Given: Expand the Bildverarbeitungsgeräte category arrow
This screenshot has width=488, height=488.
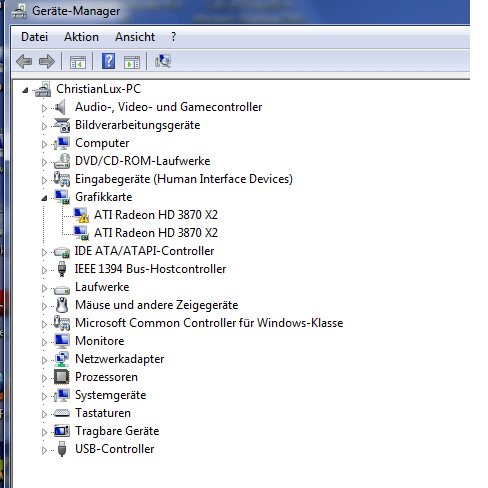Looking at the screenshot, I should point(44,126).
